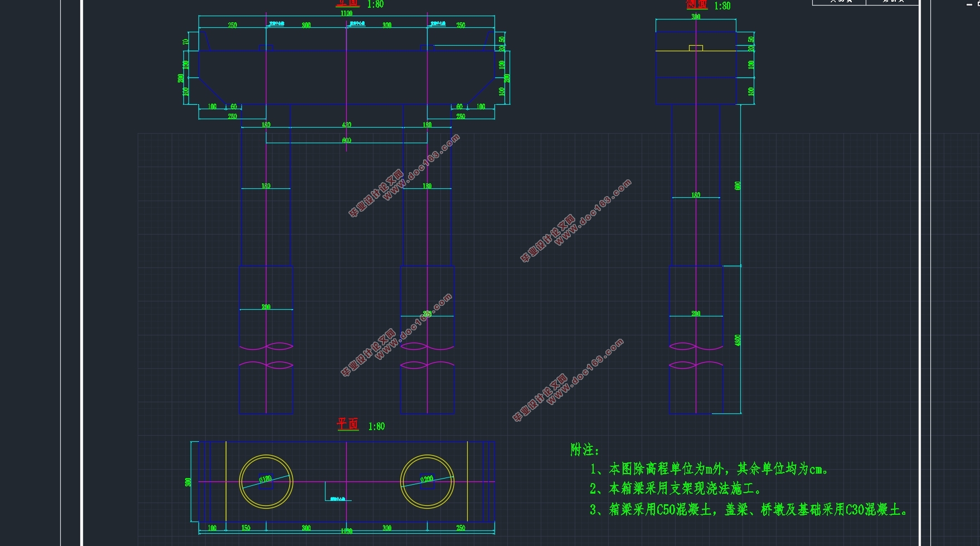Screen dimensions: 980x546
Task: Click the 1:80 scale next to 侧面
Action: [722, 6]
